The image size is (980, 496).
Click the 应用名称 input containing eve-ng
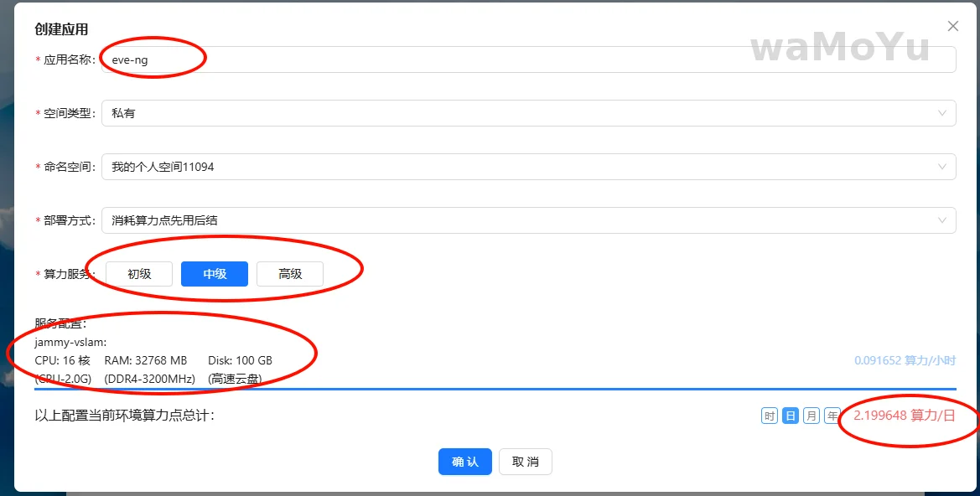click(x=528, y=59)
